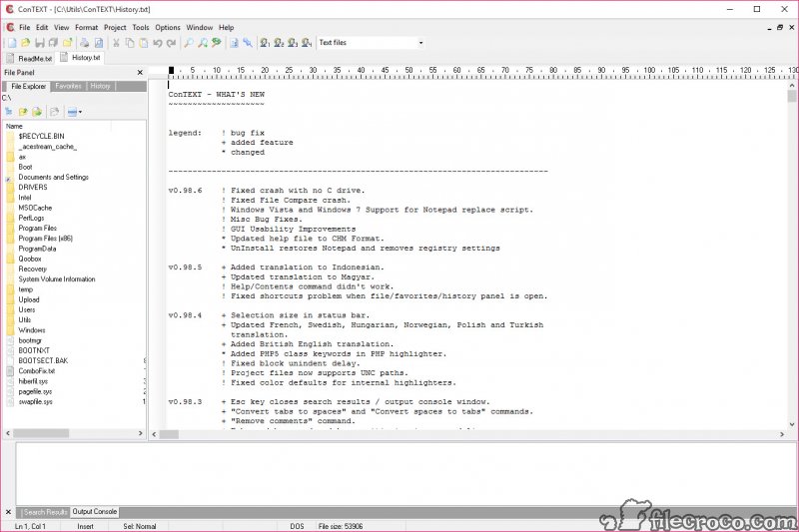Select the Program Files (x86) folder
799x532 pixels.
pos(45,239)
